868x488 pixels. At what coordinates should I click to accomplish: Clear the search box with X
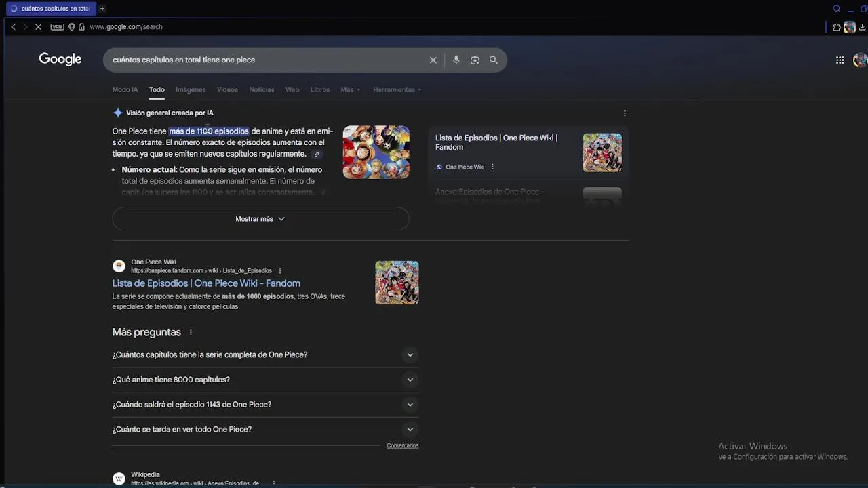pos(433,60)
